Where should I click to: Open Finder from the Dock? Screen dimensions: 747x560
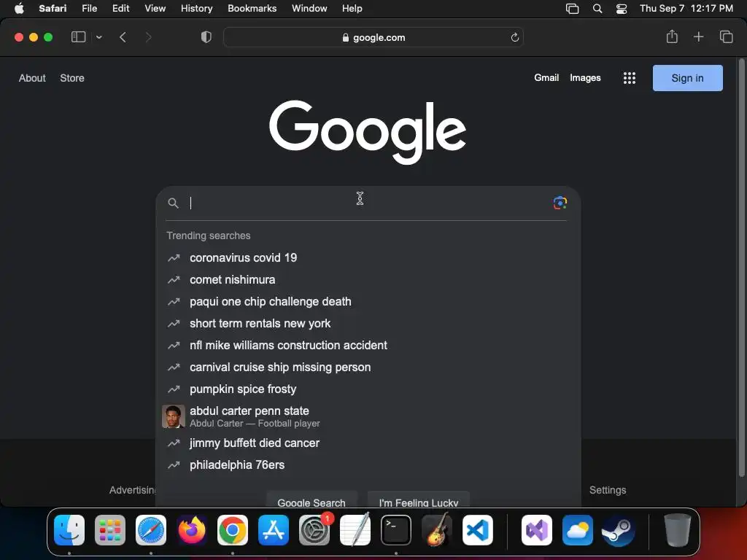click(69, 530)
